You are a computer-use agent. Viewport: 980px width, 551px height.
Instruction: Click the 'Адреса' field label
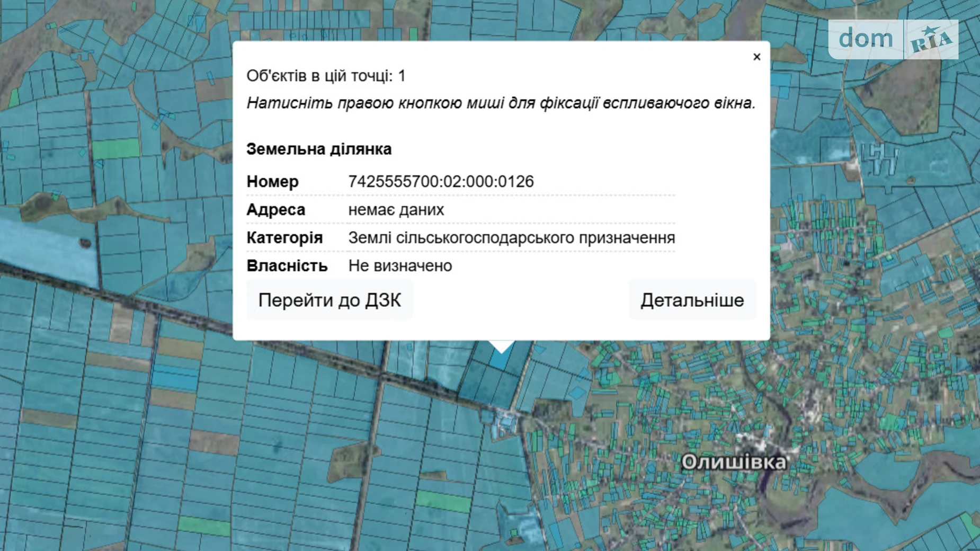(x=275, y=210)
